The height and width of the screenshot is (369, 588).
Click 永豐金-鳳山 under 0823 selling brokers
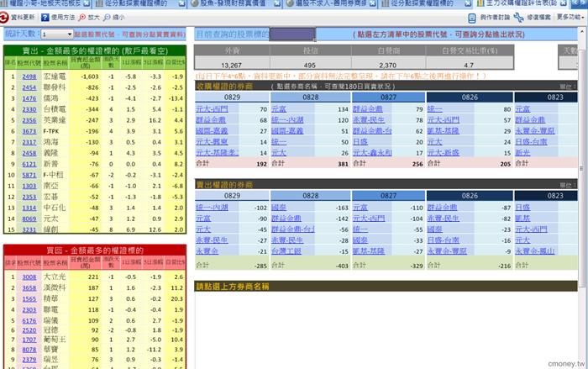pos(535,250)
